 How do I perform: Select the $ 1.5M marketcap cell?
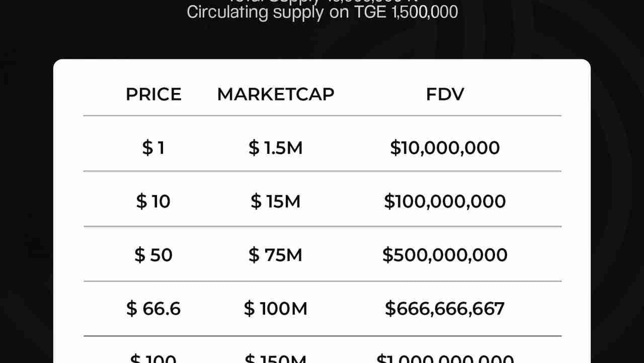pyautogui.click(x=275, y=148)
